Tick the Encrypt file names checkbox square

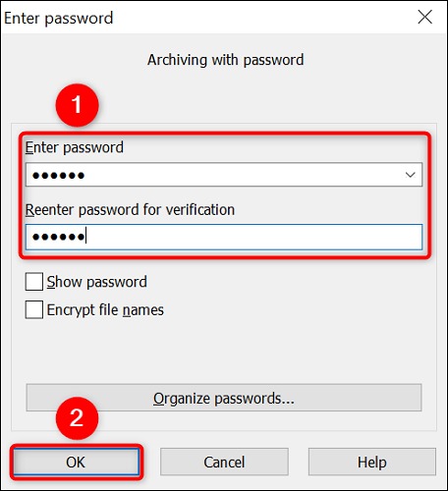click(x=34, y=309)
